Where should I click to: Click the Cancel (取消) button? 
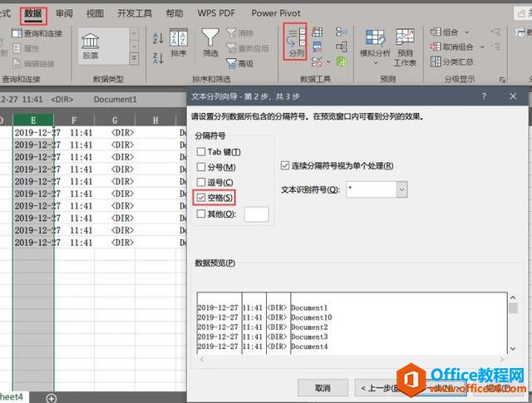(323, 388)
